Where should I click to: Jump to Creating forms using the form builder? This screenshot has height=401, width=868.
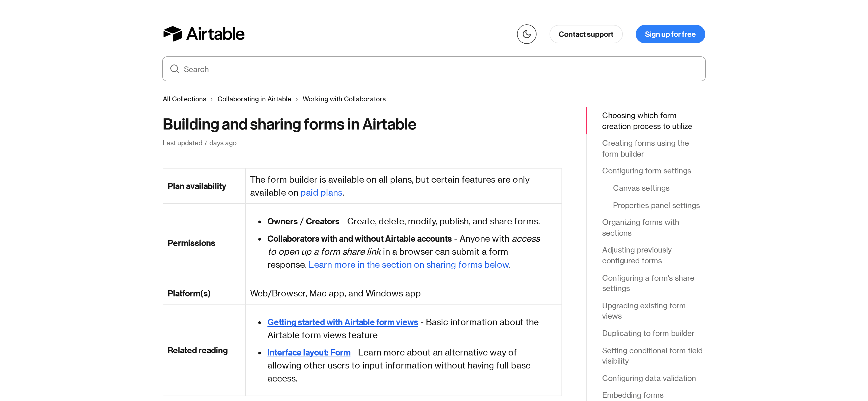click(x=645, y=148)
